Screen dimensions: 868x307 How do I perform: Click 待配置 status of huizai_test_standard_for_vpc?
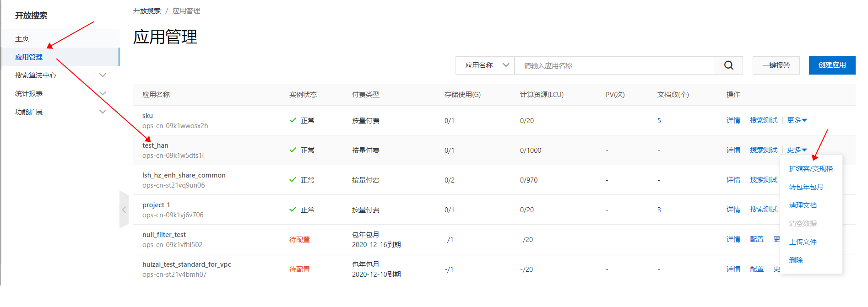tap(299, 269)
